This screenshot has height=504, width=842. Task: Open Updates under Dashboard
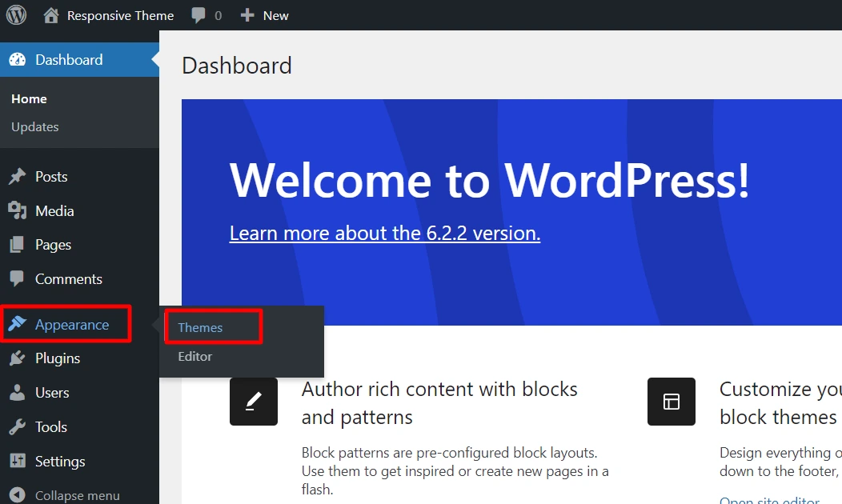35,127
